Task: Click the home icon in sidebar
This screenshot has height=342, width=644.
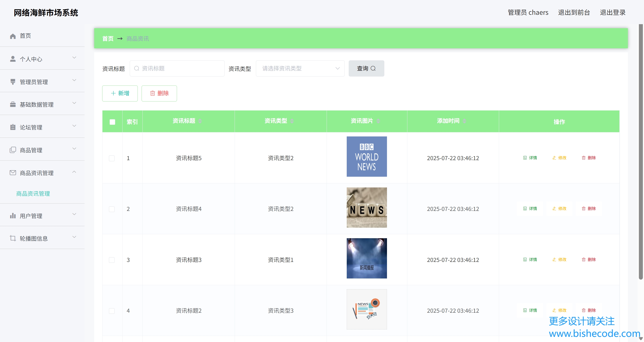Action: [13, 36]
